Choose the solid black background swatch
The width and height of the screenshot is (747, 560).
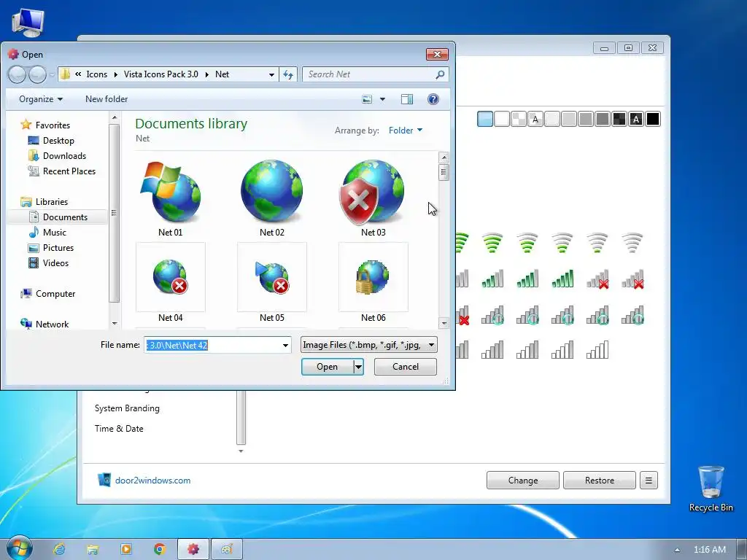coord(653,119)
